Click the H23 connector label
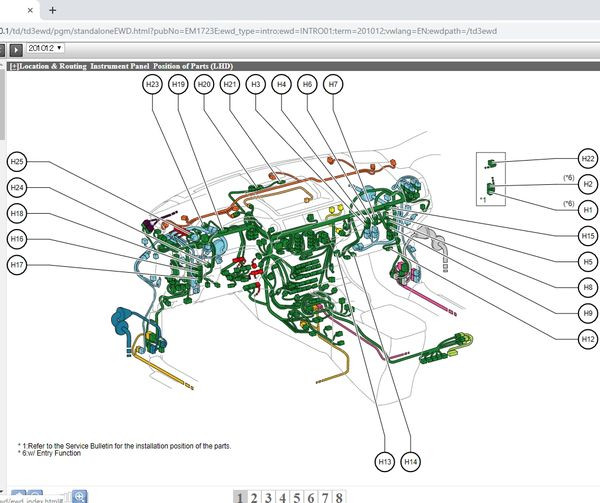Viewport: 600px width, 503px height. point(153,85)
